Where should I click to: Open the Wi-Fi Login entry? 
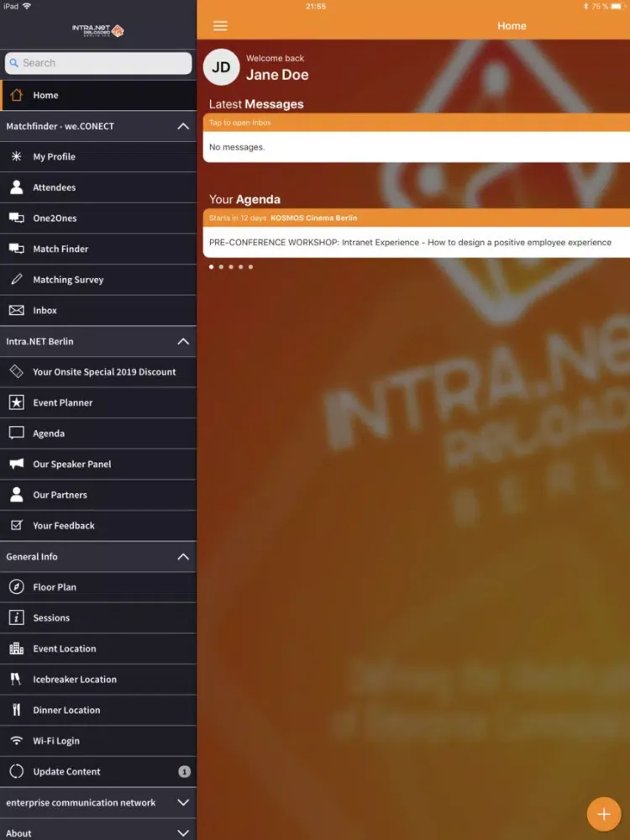[98, 741]
